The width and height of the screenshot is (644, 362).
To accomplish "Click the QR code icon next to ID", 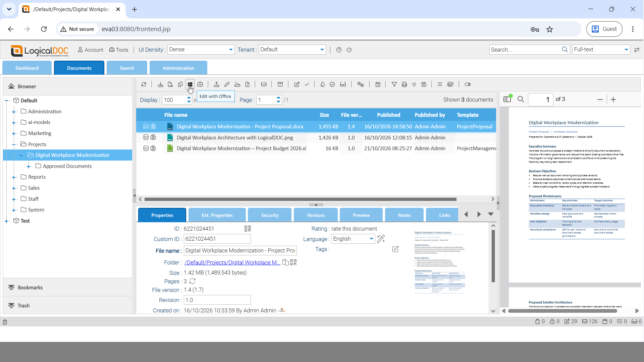I will (x=248, y=229).
